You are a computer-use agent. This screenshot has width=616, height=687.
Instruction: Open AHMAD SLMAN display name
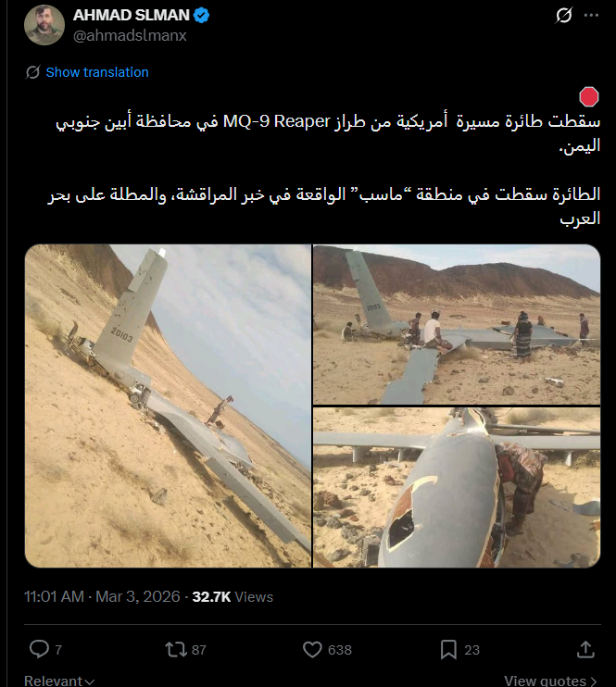(132, 16)
